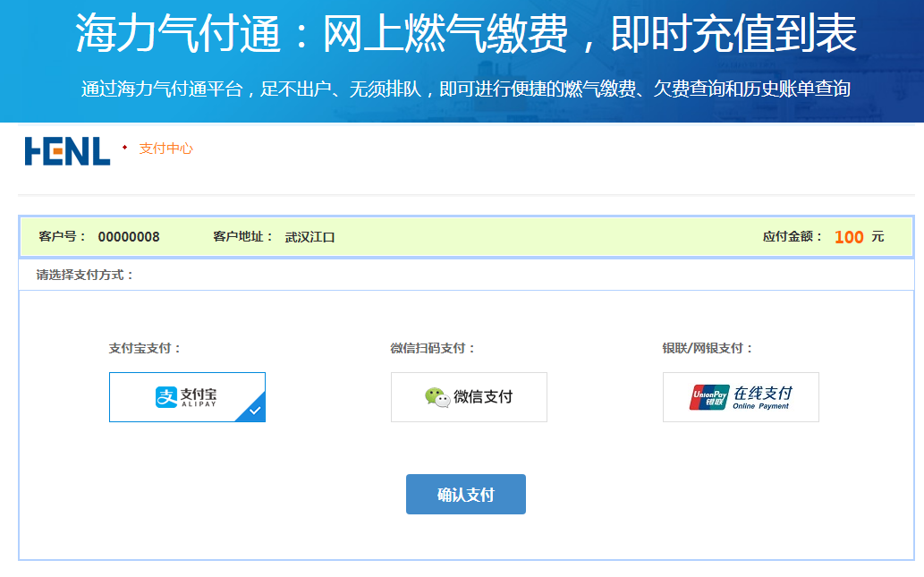Screen dimensions: 924x577
Task: Click the 支付中心 payment center link
Action: (165, 148)
